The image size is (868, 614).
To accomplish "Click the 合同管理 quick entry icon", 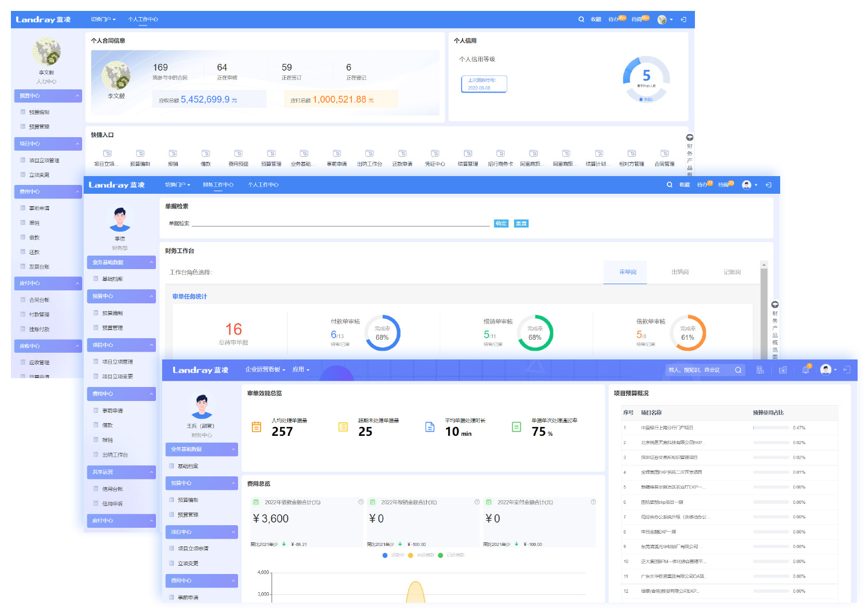I will pyautogui.click(x=664, y=154).
